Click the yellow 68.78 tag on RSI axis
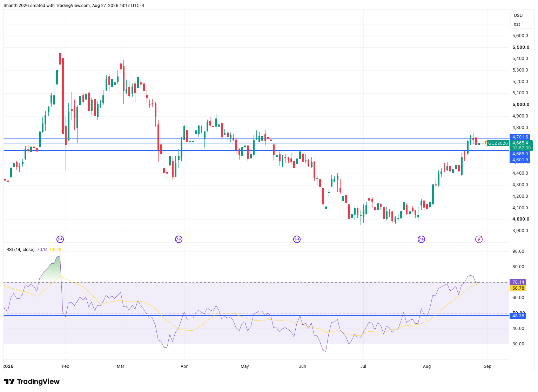538x392 pixels. 518,288
